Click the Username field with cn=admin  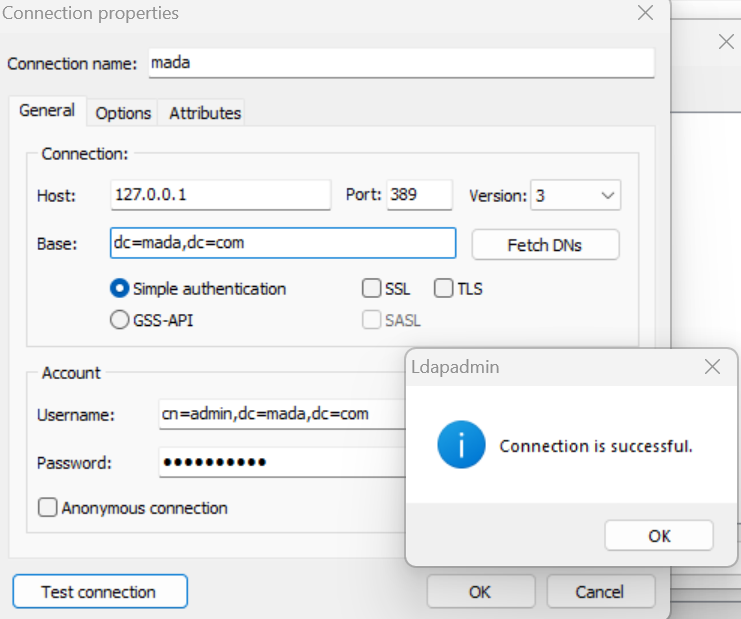tap(282, 414)
